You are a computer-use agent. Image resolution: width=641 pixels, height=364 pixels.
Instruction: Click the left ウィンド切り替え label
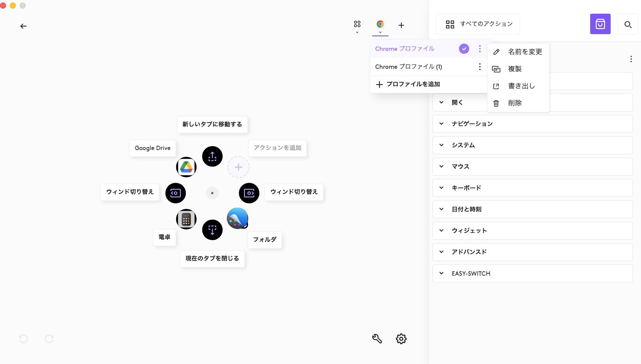(x=130, y=192)
